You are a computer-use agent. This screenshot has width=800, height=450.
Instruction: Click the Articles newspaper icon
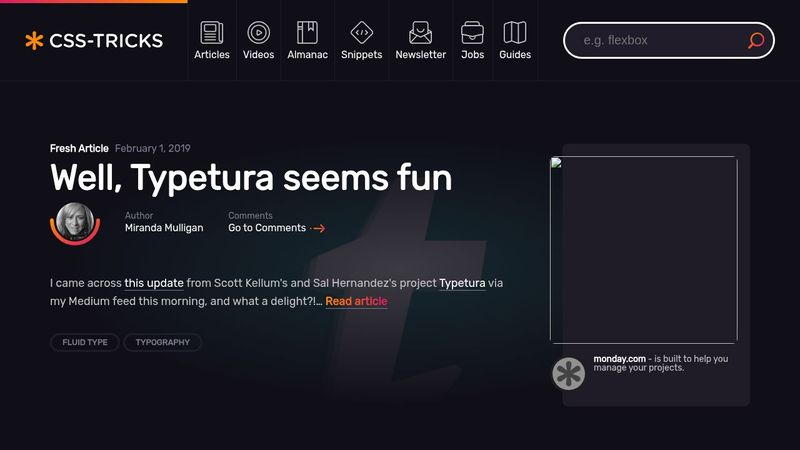tap(211, 32)
